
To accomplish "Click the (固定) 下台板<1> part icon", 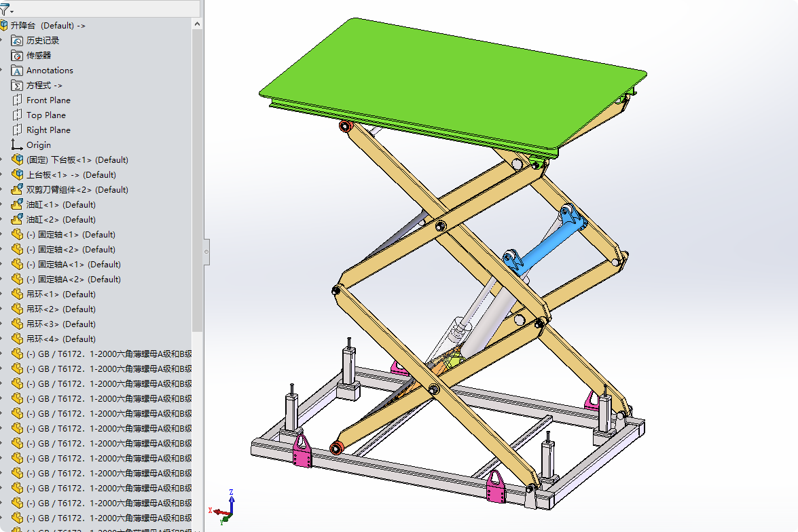I will (17, 159).
